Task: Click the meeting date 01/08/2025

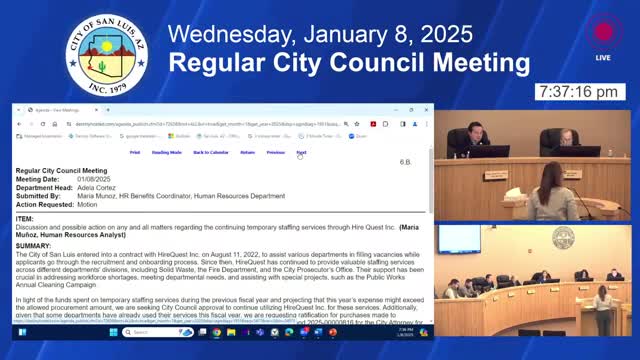Action: (x=94, y=179)
